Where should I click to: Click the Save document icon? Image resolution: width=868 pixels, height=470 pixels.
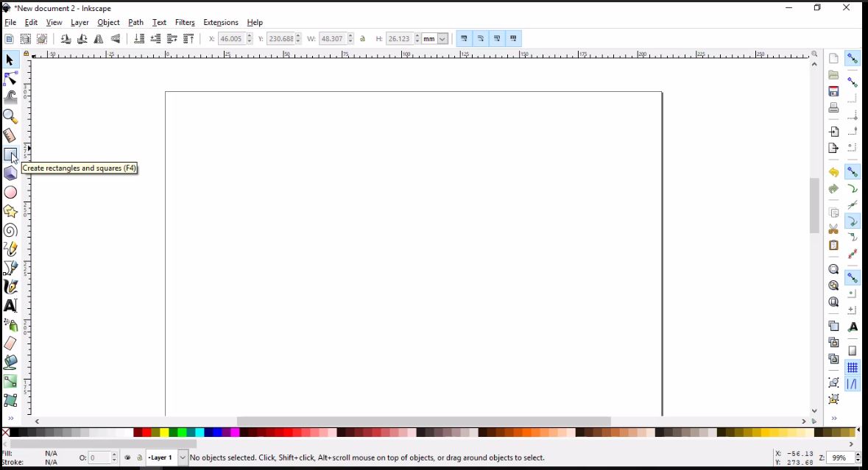coord(833,91)
